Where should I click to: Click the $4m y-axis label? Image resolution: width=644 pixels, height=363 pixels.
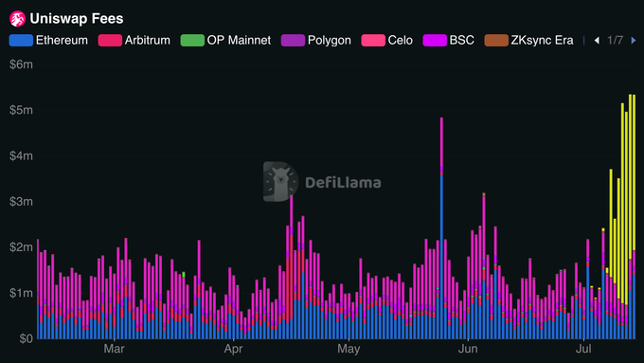tap(21, 155)
